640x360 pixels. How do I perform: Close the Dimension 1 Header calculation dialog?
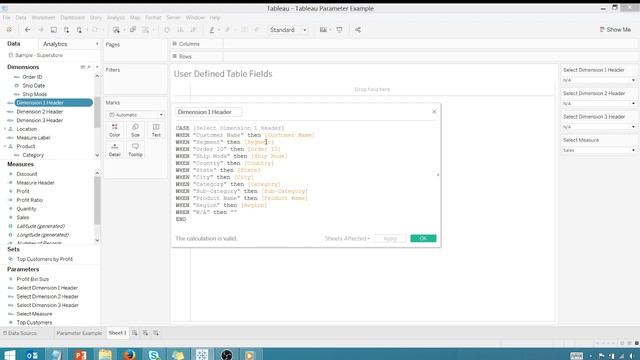[434, 111]
